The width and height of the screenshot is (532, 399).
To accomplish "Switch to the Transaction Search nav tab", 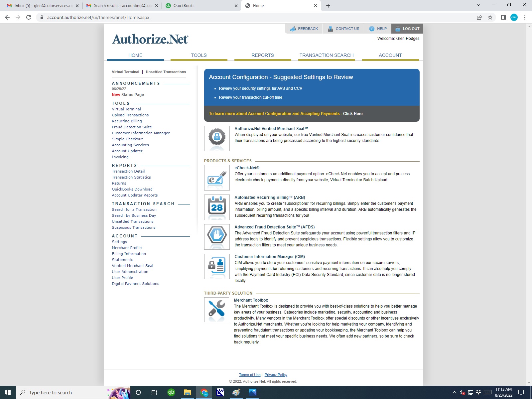I will (326, 55).
